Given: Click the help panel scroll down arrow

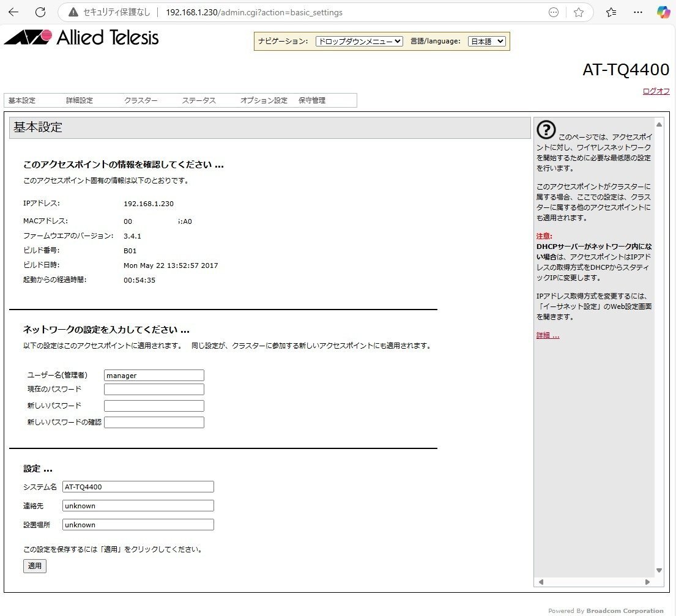Looking at the screenshot, I should pyautogui.click(x=659, y=570).
